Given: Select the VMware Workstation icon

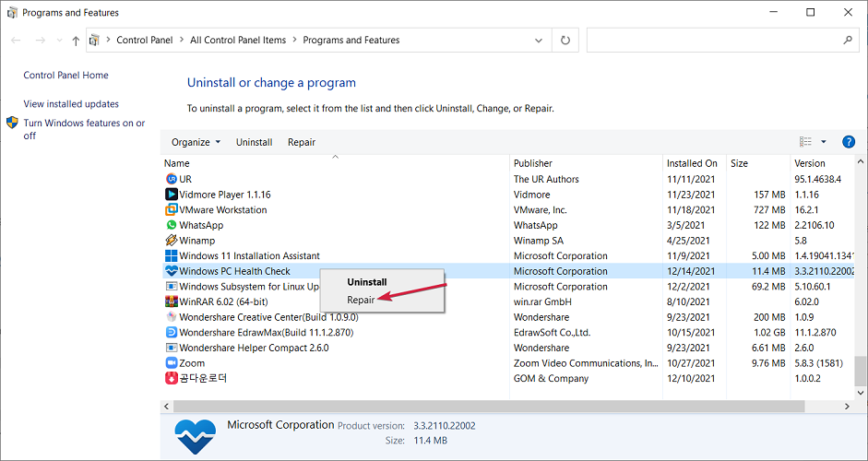Looking at the screenshot, I should [x=171, y=210].
